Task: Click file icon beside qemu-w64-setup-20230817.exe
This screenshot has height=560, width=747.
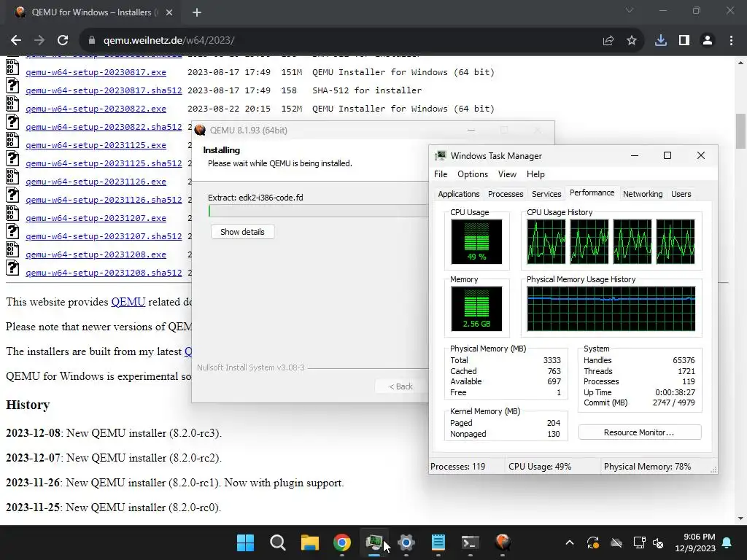Action: tap(12, 67)
